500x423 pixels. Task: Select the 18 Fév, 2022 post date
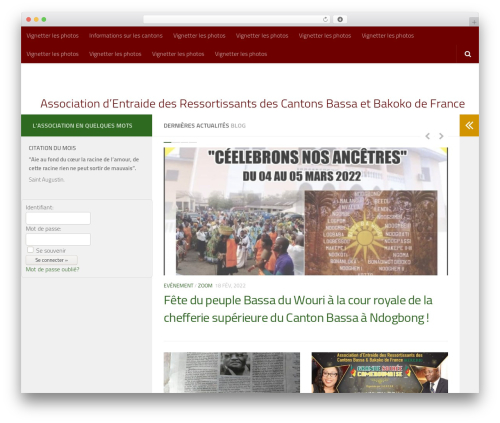[230, 286]
